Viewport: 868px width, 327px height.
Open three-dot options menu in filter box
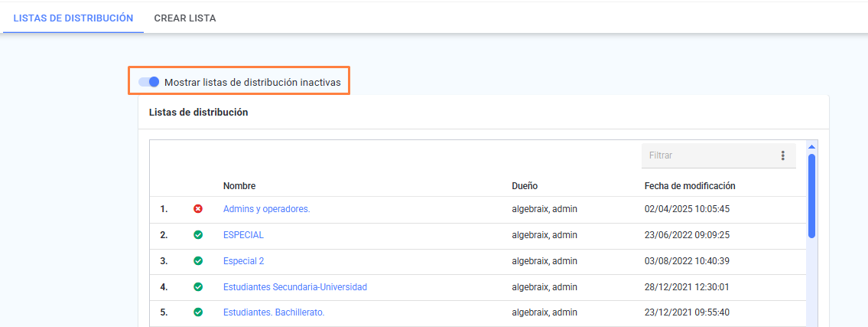pyautogui.click(x=783, y=155)
